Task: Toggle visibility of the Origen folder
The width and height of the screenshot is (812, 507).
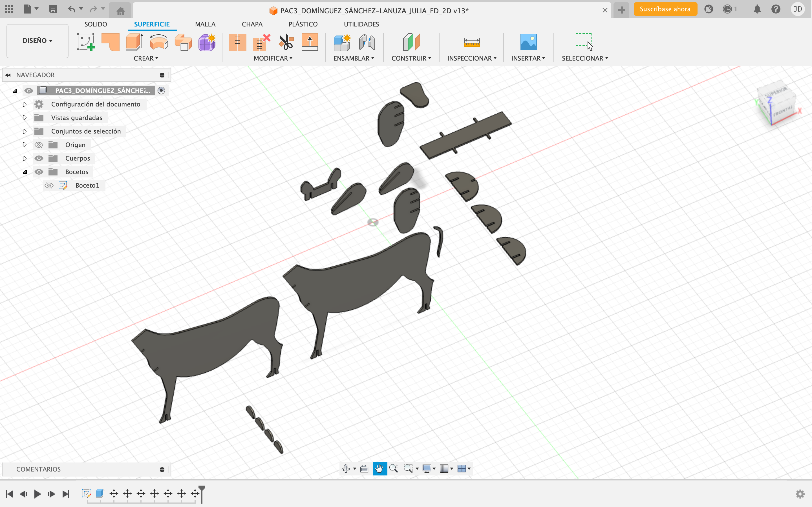Action: click(x=39, y=145)
